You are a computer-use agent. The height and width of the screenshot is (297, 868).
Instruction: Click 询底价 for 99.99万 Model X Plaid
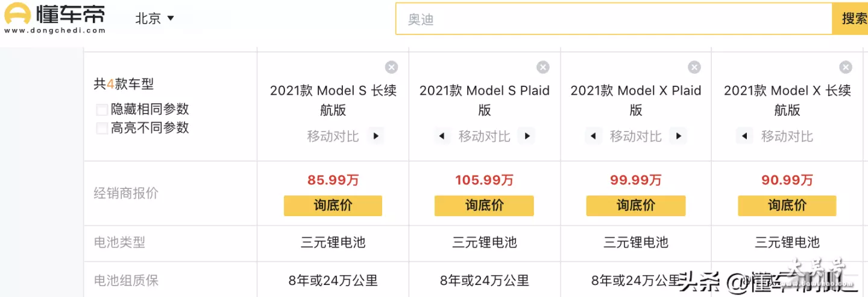[x=635, y=205]
